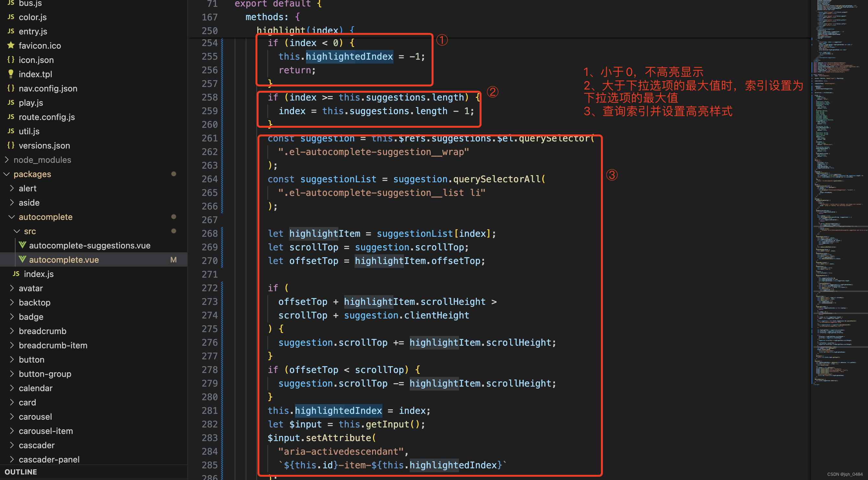Click the lightbulb icon beside index.tpl
Image resolution: width=868 pixels, height=480 pixels.
pos(10,74)
